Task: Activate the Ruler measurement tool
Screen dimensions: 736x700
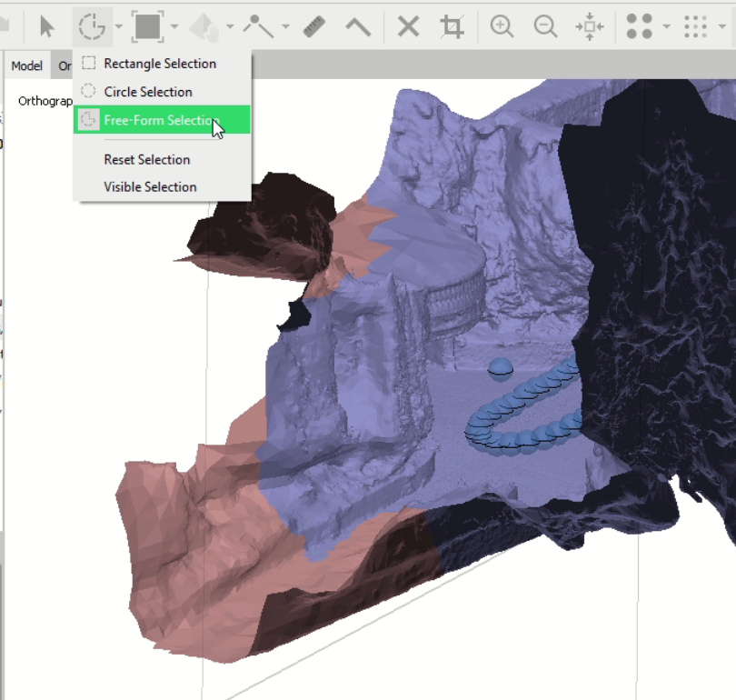Action: [313, 26]
